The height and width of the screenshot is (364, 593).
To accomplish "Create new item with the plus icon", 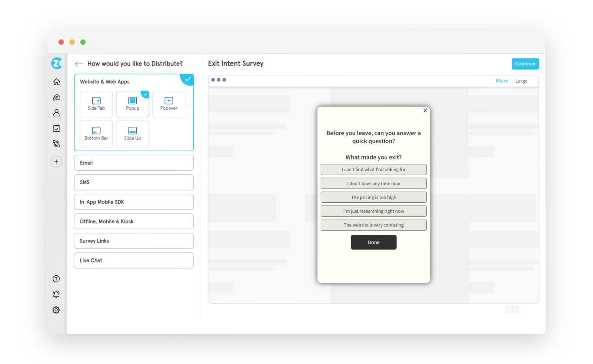I will (56, 161).
